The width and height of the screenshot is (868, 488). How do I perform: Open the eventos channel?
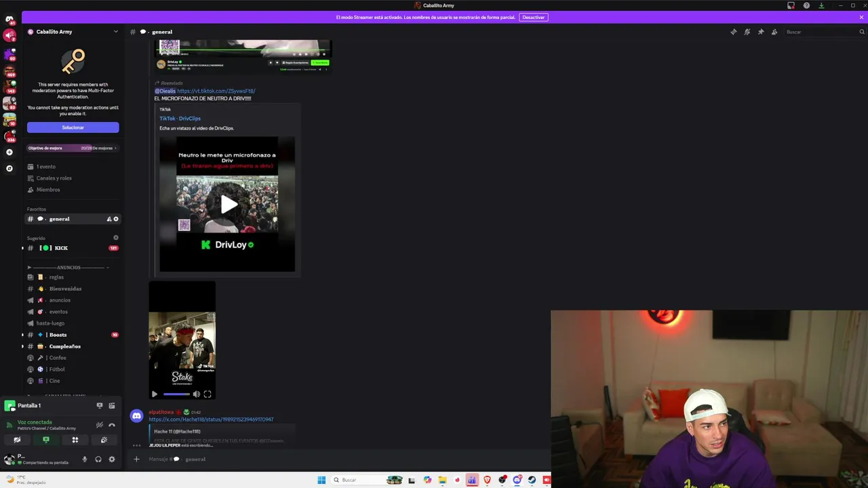(x=73, y=312)
